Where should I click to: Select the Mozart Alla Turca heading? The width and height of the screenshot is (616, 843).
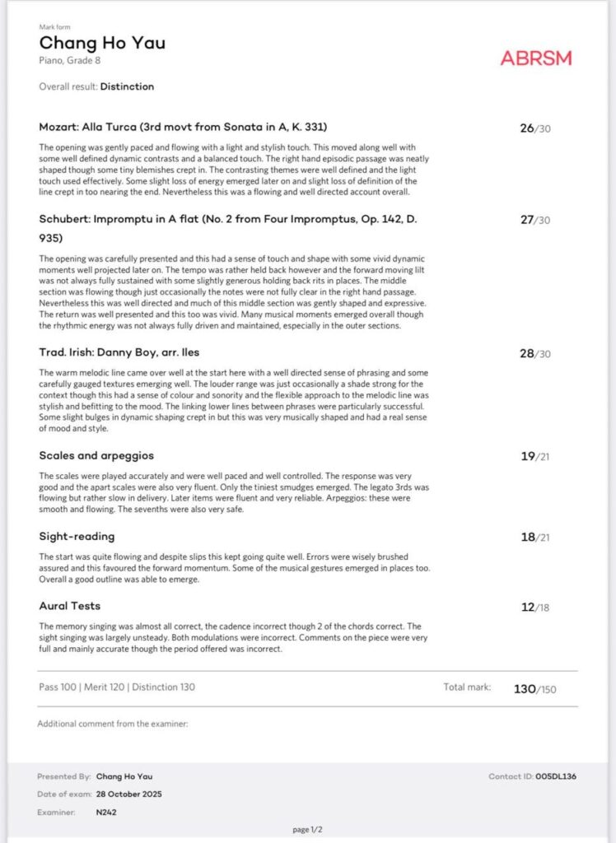(x=183, y=127)
